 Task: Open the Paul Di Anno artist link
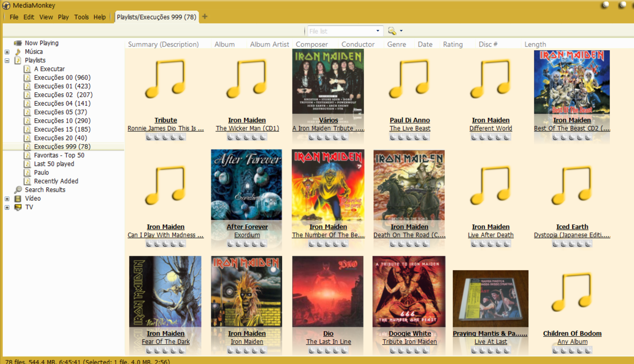[x=410, y=120]
